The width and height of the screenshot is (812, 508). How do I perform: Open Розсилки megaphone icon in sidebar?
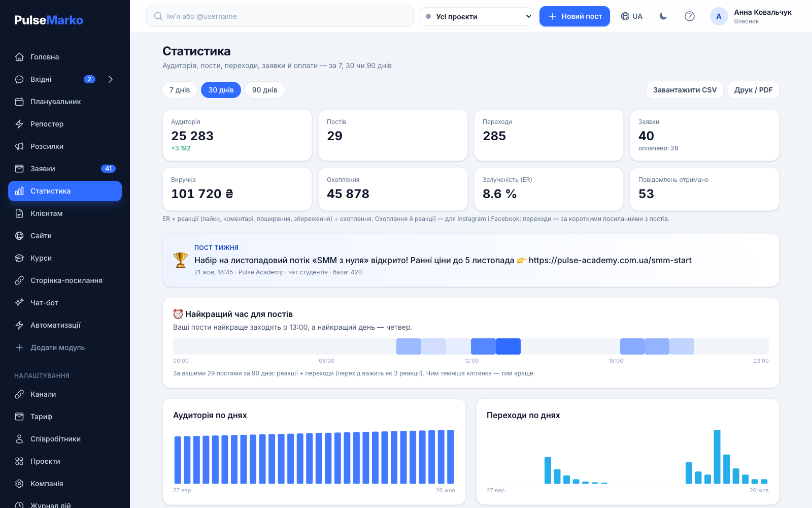point(19,146)
